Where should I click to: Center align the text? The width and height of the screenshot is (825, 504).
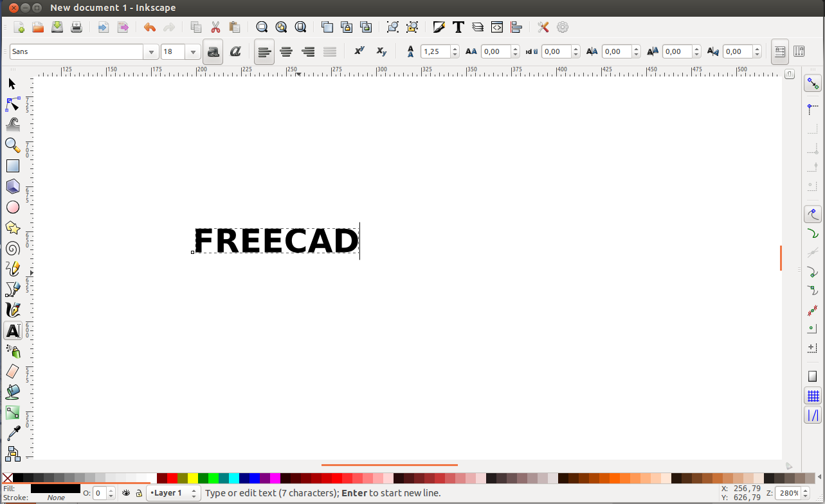point(286,52)
